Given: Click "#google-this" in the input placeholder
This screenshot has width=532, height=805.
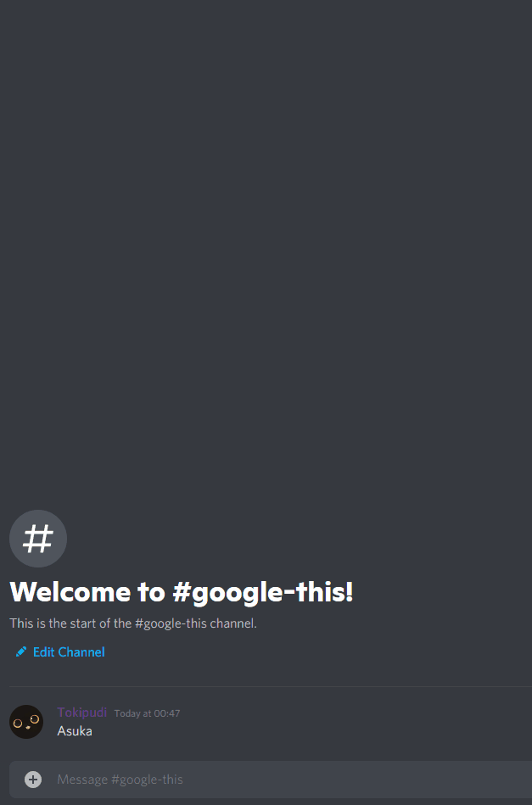Looking at the screenshot, I should click(147, 780).
